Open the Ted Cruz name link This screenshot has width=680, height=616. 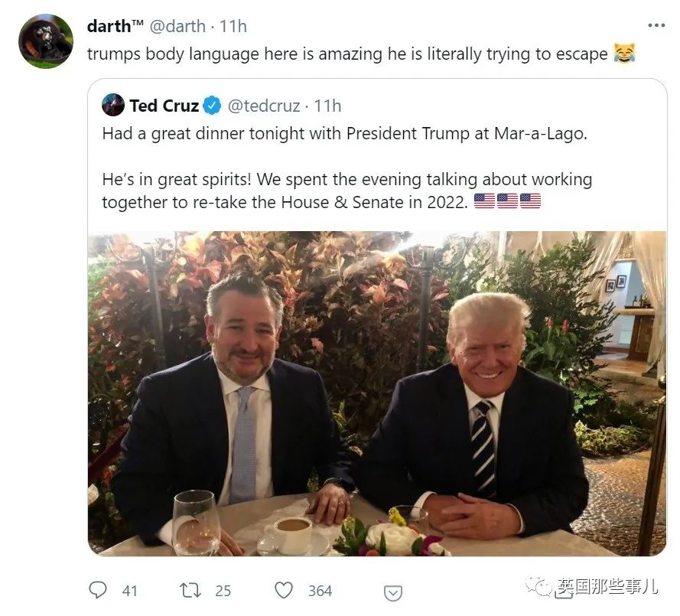pos(164,106)
